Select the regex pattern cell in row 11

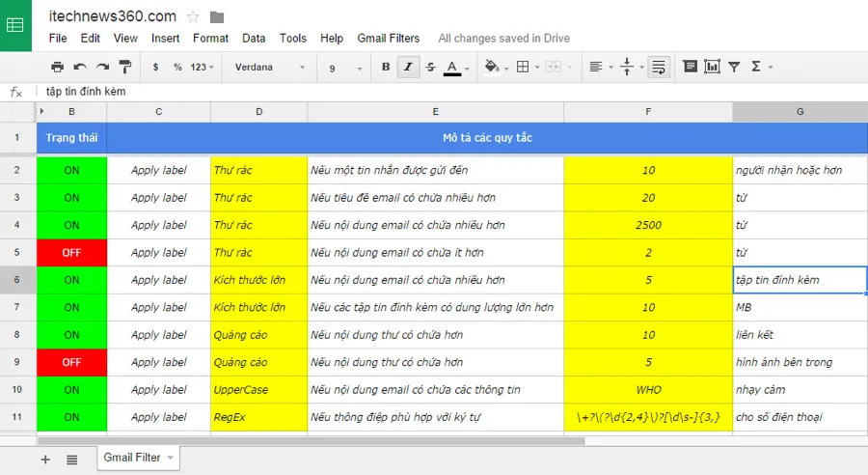648,417
